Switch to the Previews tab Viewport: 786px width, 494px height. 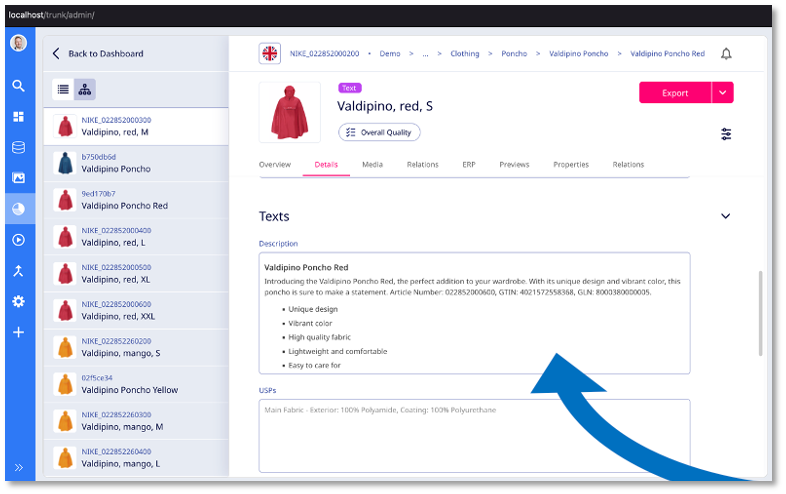click(x=514, y=164)
